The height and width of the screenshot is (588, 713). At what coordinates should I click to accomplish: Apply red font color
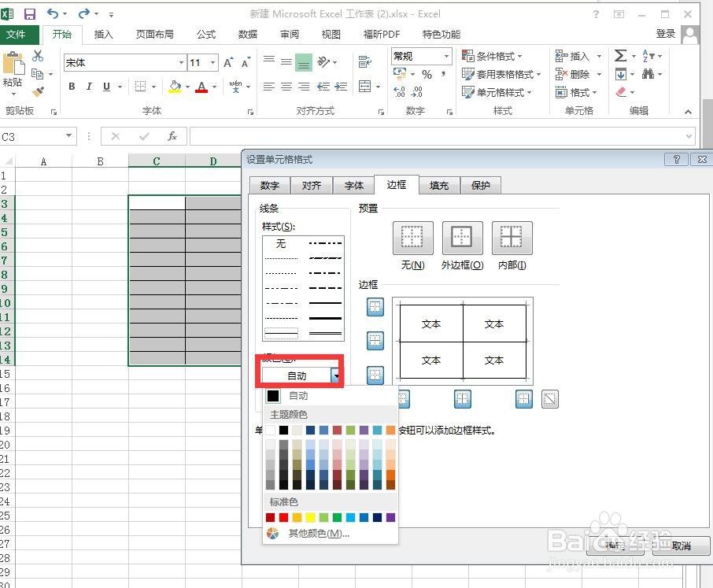pos(201,87)
